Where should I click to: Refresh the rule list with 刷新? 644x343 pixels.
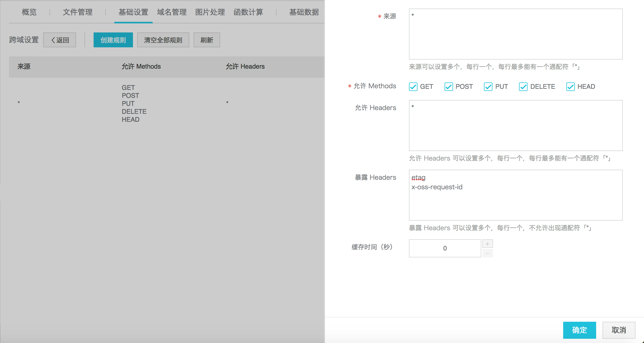(207, 40)
